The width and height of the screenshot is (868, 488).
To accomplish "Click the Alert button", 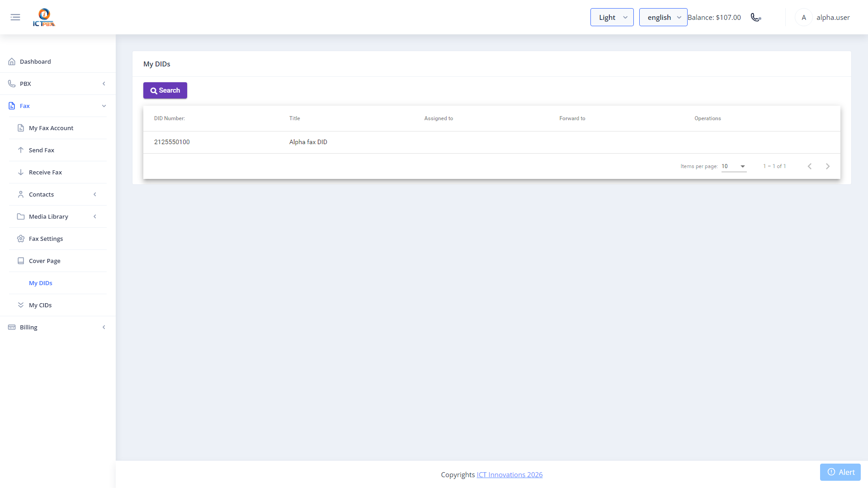I will coord(840,472).
